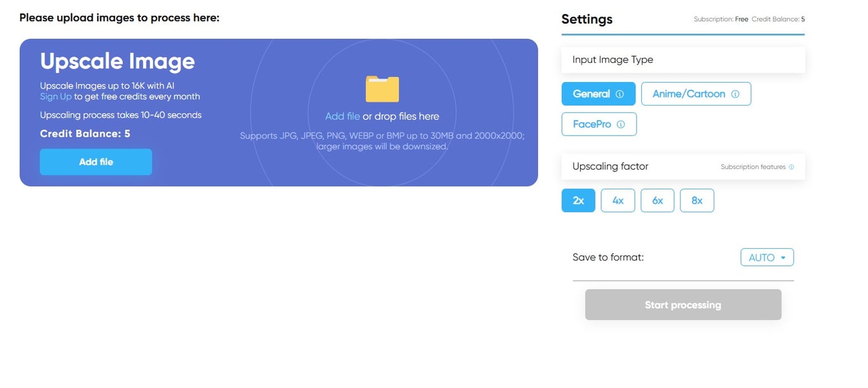Click the blue Add file button
Viewport: 868px width, 388px height.
[x=96, y=162]
